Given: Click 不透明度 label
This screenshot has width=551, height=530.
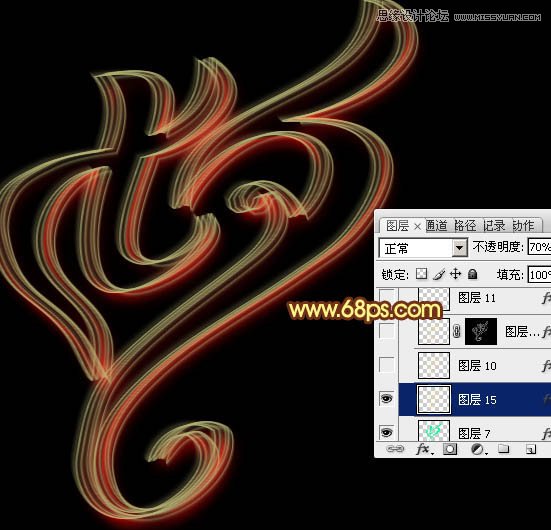Looking at the screenshot, I should 498,247.
